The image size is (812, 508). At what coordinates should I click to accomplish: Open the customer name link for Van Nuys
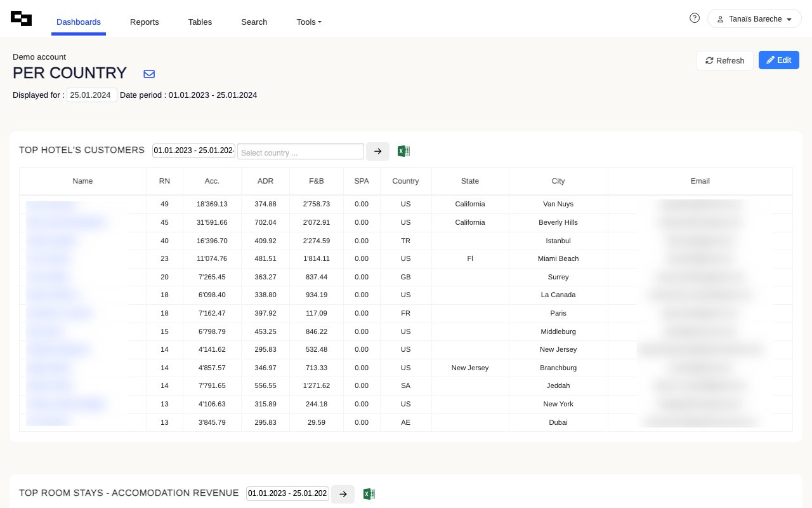click(53, 204)
